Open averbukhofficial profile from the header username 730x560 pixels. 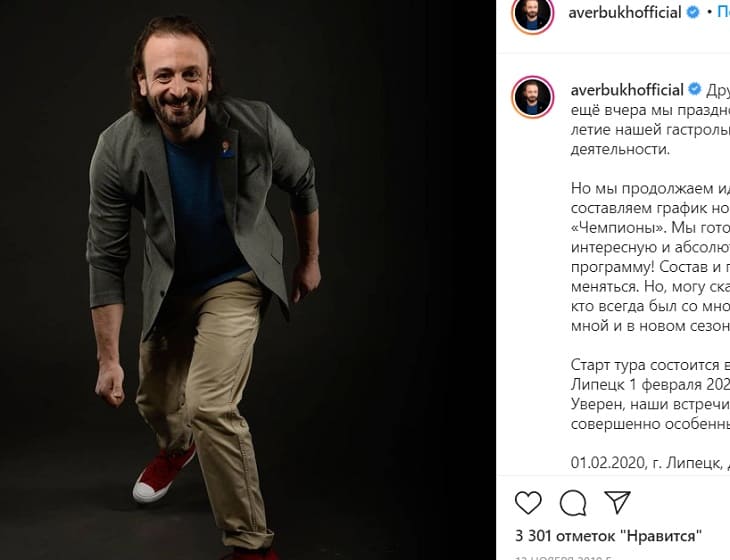[626, 13]
